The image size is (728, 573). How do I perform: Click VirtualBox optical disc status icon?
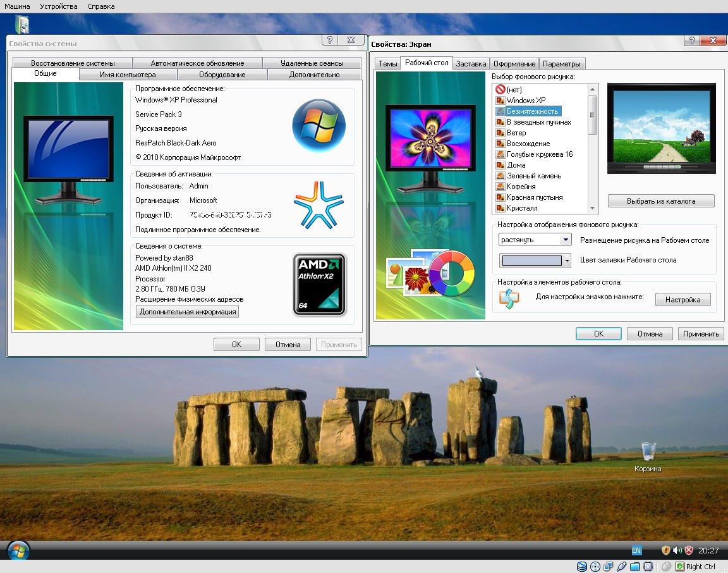pyautogui.click(x=595, y=567)
